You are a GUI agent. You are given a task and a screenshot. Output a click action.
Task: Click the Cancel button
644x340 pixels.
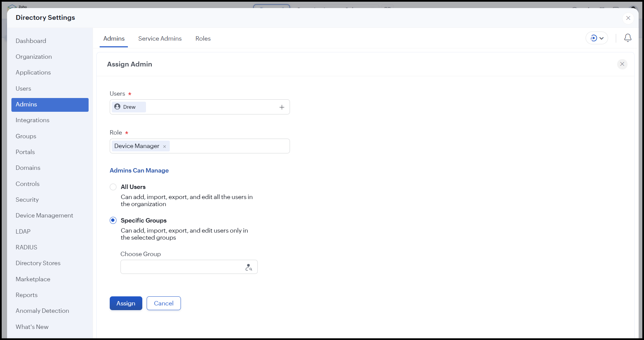tap(163, 303)
